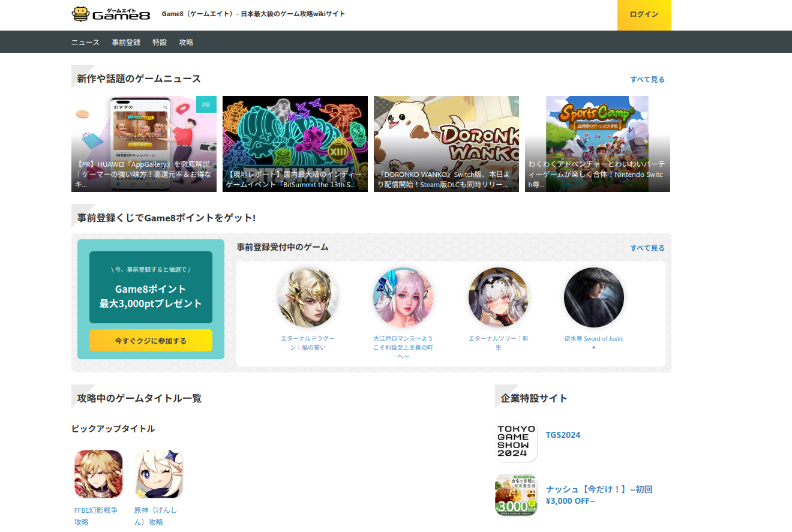Open the DORONKO WANKO news thumbnail

(446, 144)
